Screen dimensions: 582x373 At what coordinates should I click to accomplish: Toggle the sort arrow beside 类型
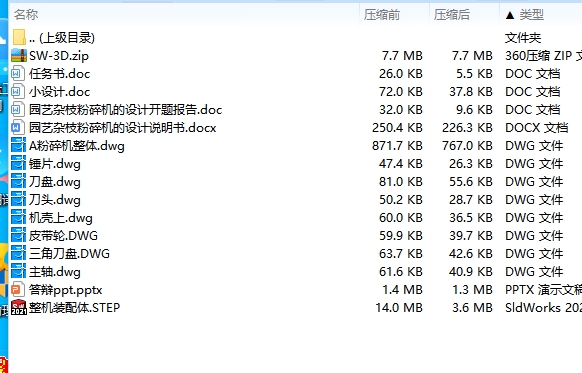point(510,15)
